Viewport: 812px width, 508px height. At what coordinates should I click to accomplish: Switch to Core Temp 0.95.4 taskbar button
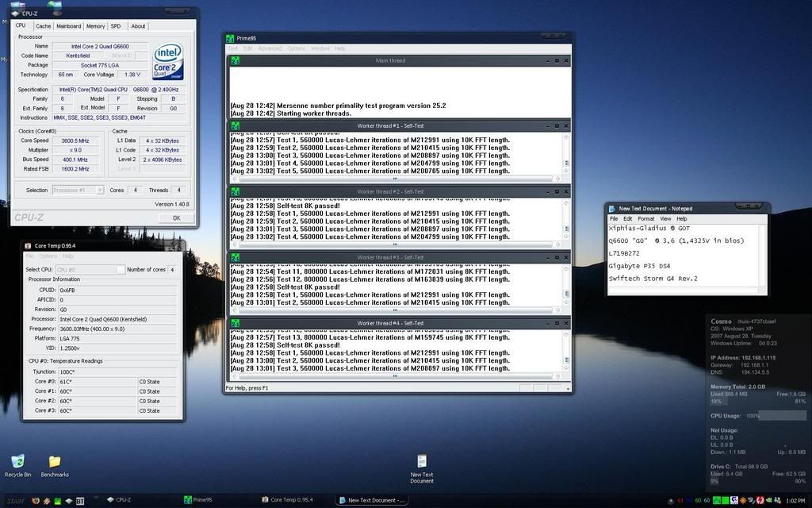click(287, 500)
